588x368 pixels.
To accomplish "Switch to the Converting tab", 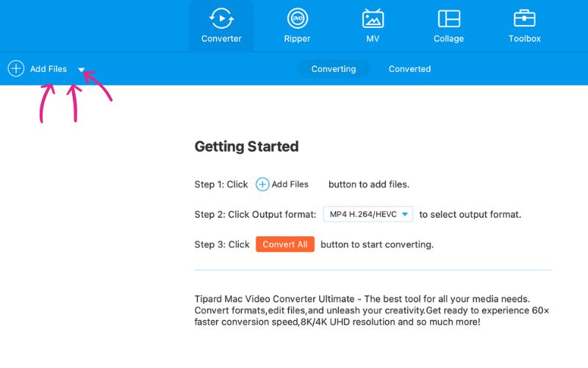I will click(x=334, y=69).
